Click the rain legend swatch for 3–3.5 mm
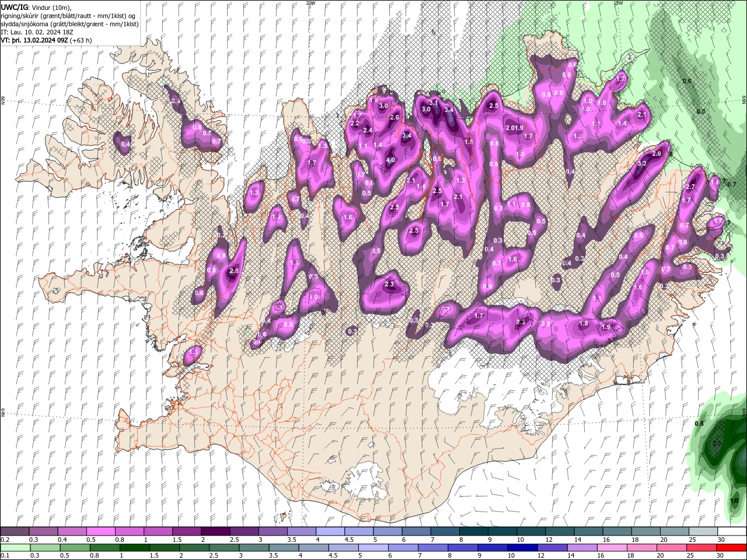This screenshot has width=747, height=560. (254, 548)
